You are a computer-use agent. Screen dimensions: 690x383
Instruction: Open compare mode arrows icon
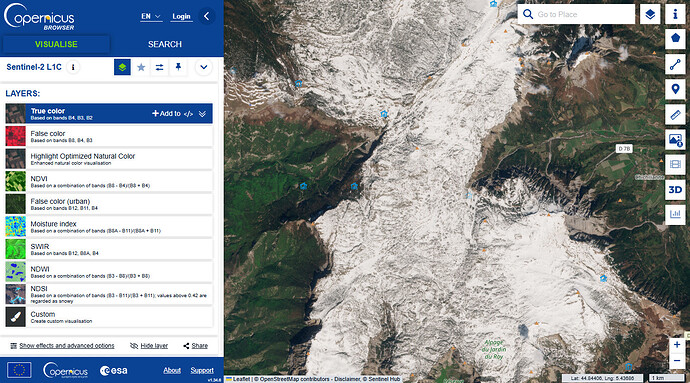click(159, 67)
